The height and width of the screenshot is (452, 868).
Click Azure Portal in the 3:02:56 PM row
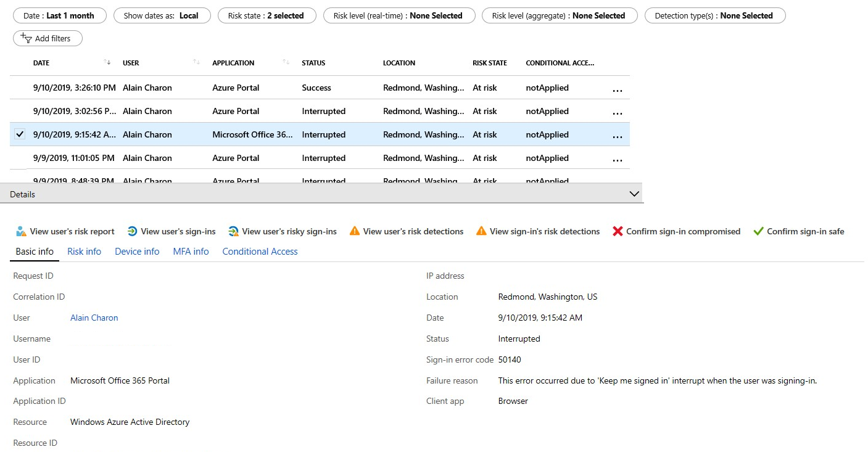click(236, 111)
